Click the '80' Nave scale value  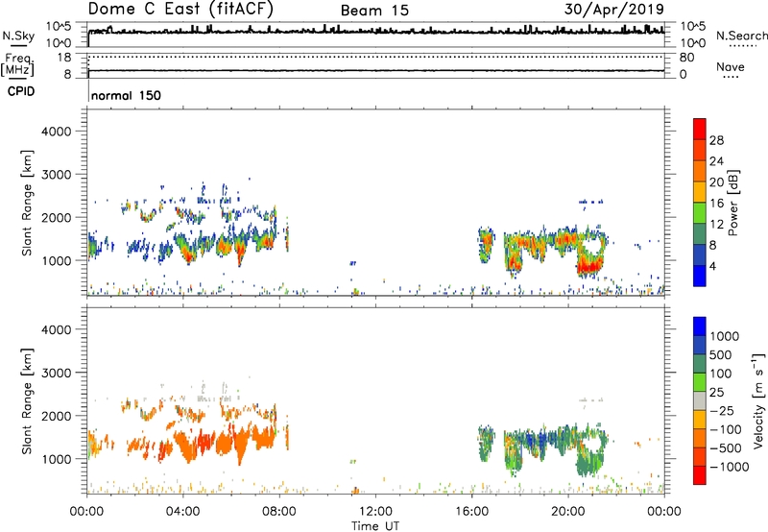686,58
